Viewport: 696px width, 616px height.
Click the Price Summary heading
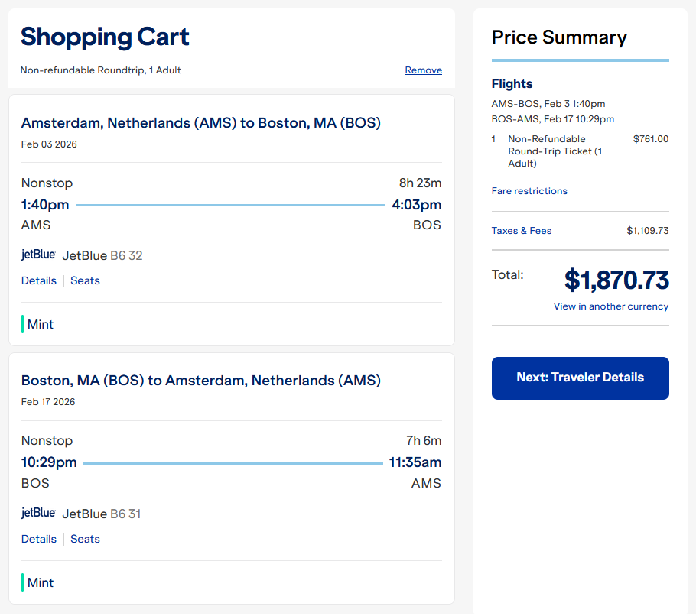pyautogui.click(x=559, y=37)
